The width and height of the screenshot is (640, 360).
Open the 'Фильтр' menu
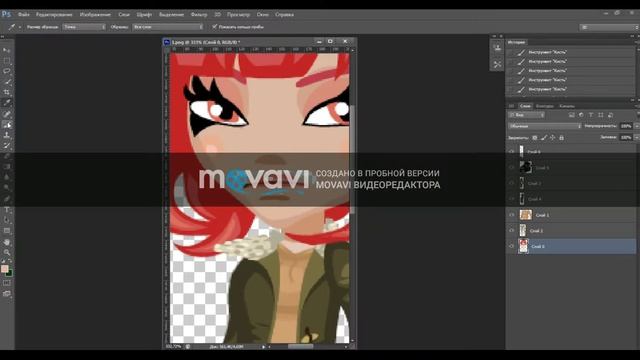(x=199, y=14)
